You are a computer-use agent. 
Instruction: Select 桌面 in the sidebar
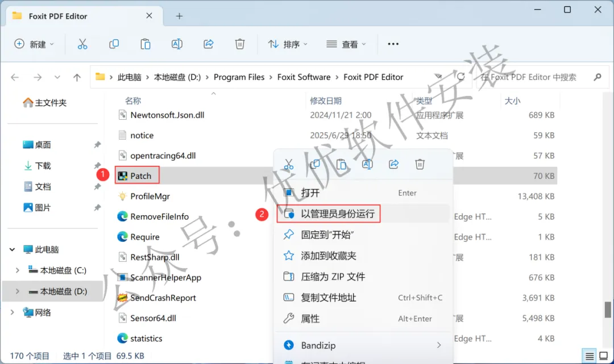[37, 145]
